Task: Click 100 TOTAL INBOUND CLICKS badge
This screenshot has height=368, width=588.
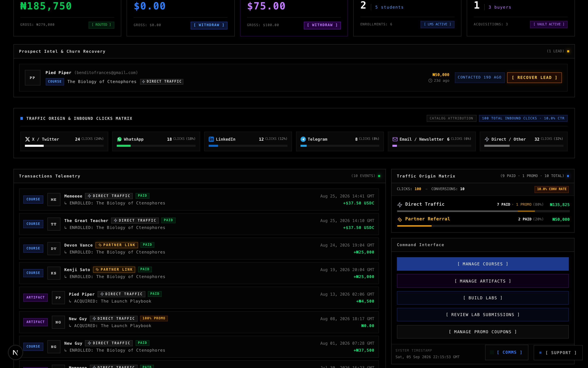Action: tap(523, 118)
